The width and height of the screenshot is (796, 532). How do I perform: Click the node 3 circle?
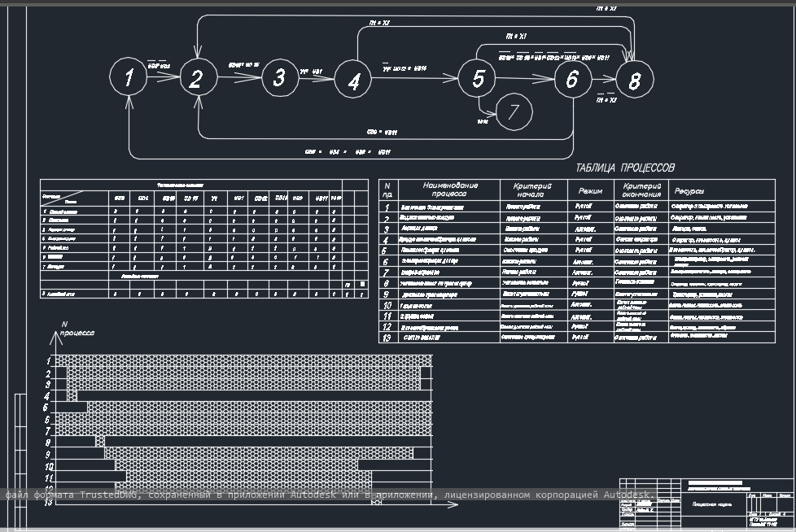pos(279,77)
